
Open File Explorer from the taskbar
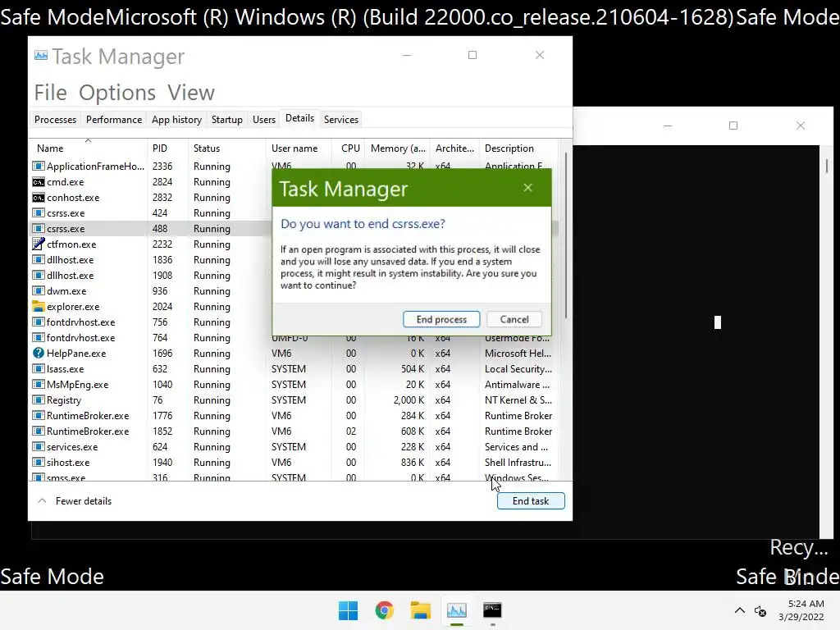[x=421, y=610]
